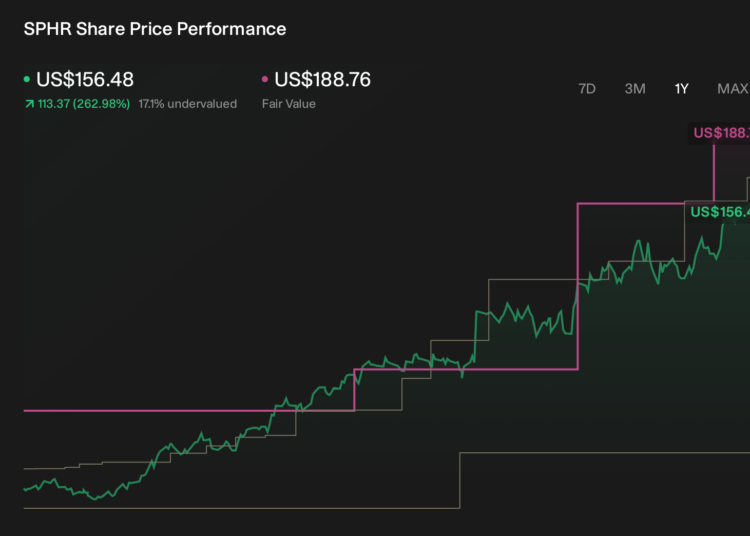Click the US$188.76 fair value figure
The height and width of the screenshot is (536, 750).
322,79
